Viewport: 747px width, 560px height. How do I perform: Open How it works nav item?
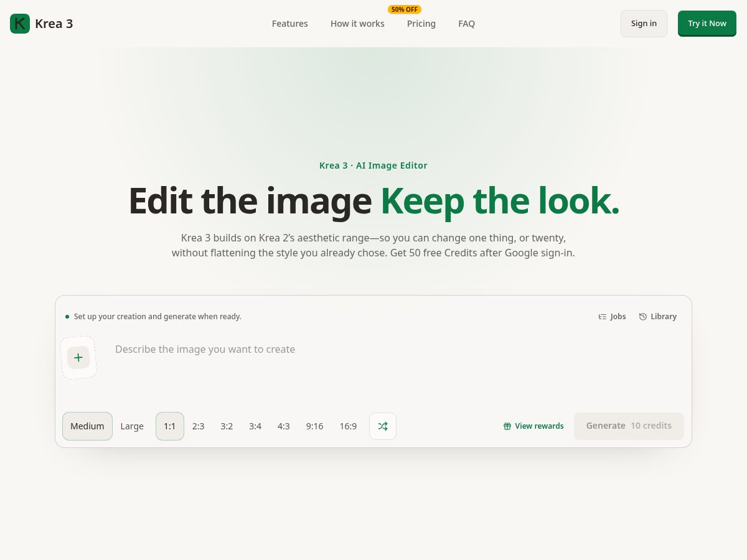(357, 24)
